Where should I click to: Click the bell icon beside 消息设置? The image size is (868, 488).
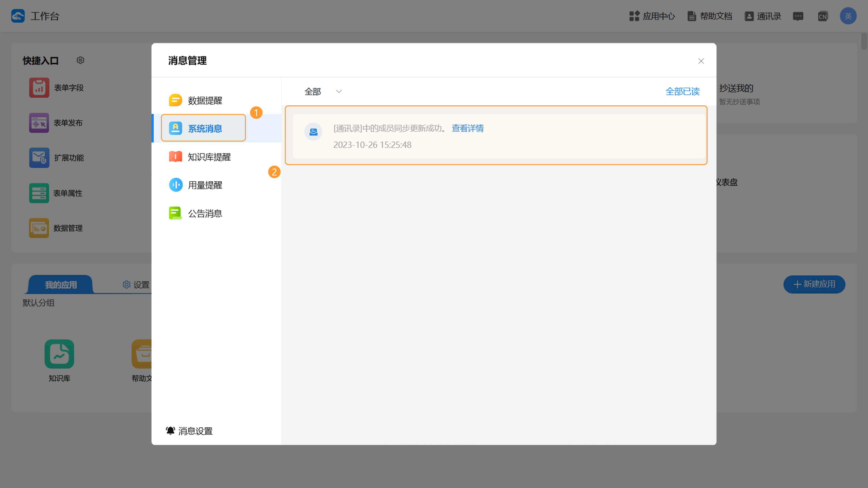(170, 431)
